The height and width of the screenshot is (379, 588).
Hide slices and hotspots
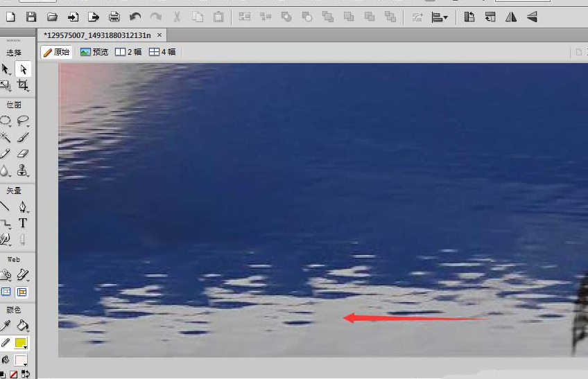[6, 292]
